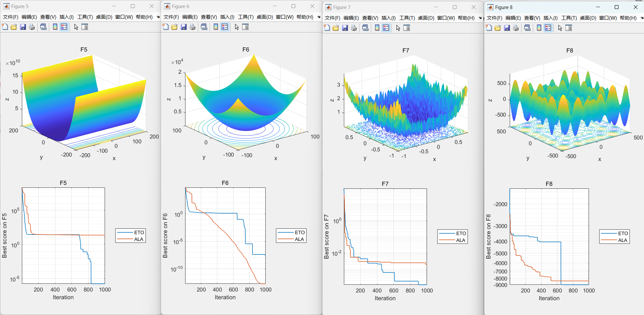Click Link Plot icon in Figure 5 toolbar
The height and width of the screenshot is (315, 644).
point(43,27)
